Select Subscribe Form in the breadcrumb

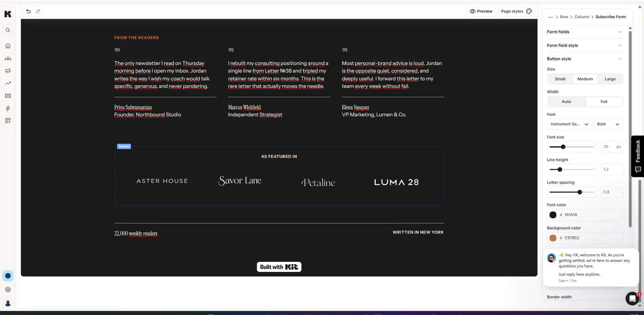611,17
